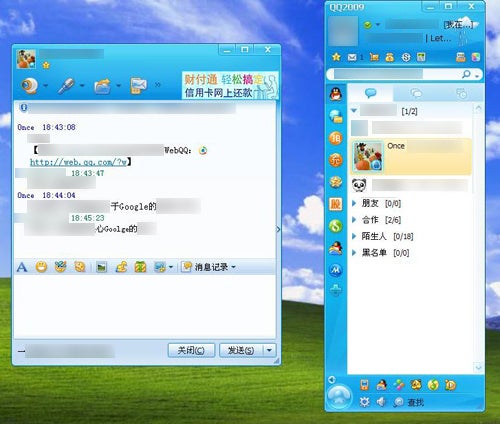The image size is (500, 424).
Task: Open the 财付通 credit card ad banner
Action: [x=230, y=85]
